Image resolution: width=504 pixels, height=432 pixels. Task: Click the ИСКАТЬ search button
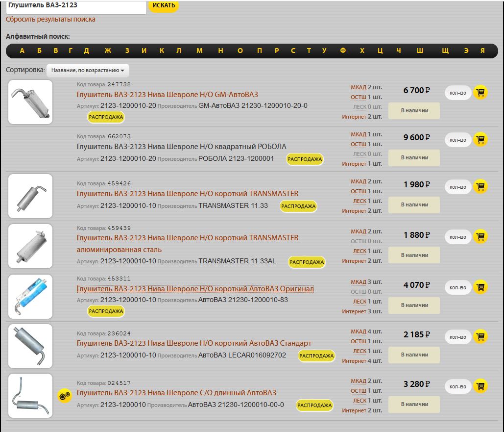pos(164,5)
